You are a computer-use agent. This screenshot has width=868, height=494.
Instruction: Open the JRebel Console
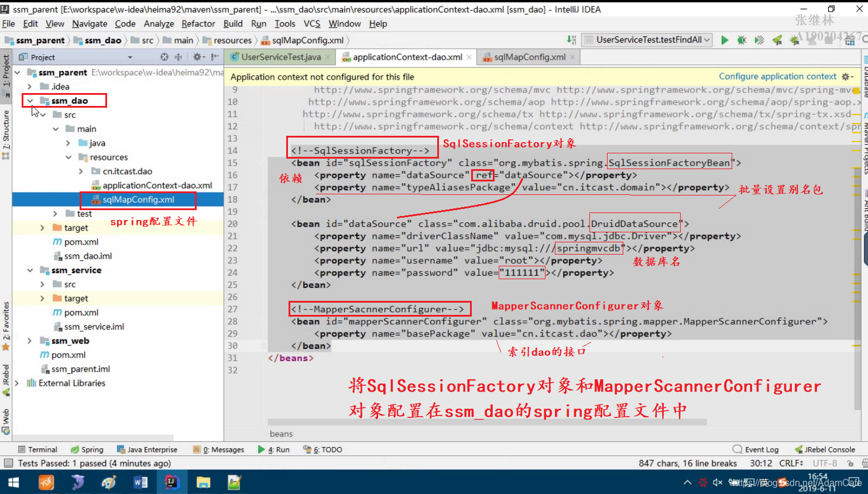[825, 450]
